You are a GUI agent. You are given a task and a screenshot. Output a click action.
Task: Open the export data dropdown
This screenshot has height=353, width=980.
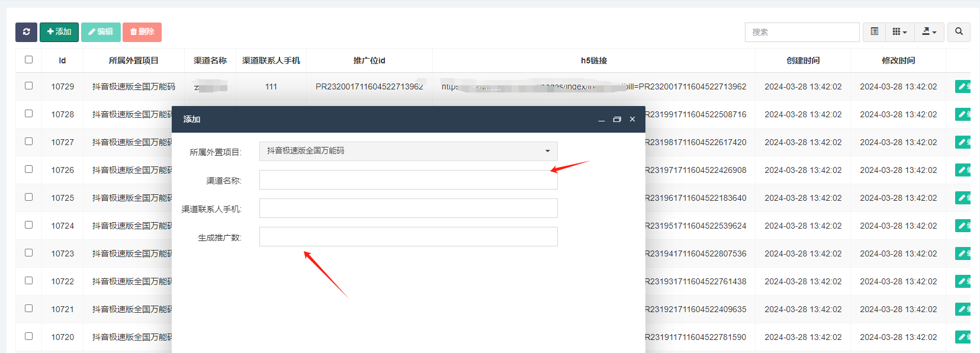[x=930, y=32]
